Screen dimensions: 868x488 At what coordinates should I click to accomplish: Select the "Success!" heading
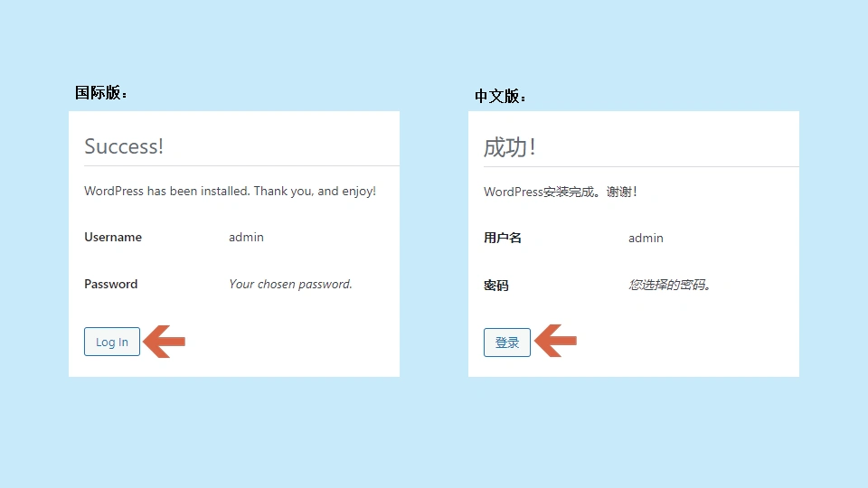click(124, 146)
